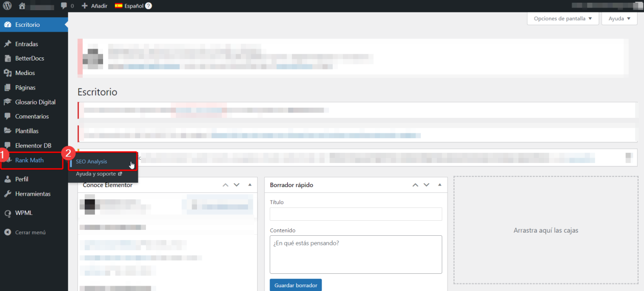This screenshot has width=644, height=291.
Task: Click the Herramientas wrench icon
Action: point(8,193)
